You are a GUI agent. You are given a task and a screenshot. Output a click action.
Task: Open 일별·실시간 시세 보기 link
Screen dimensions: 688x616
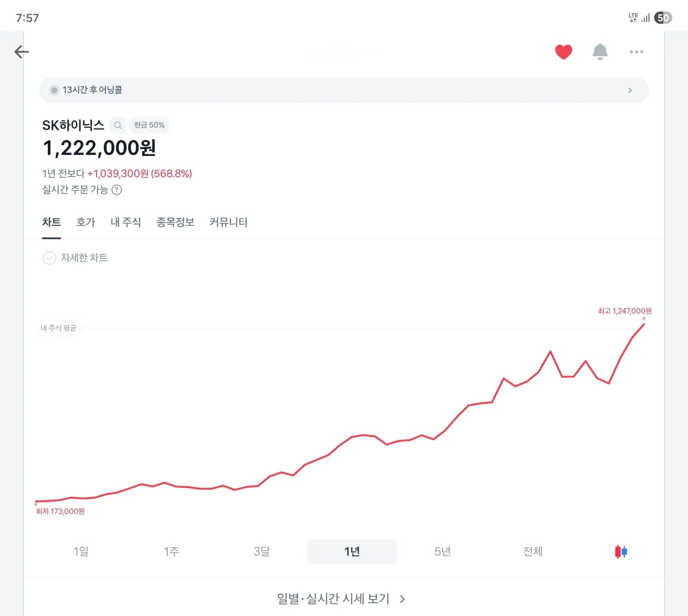332,599
